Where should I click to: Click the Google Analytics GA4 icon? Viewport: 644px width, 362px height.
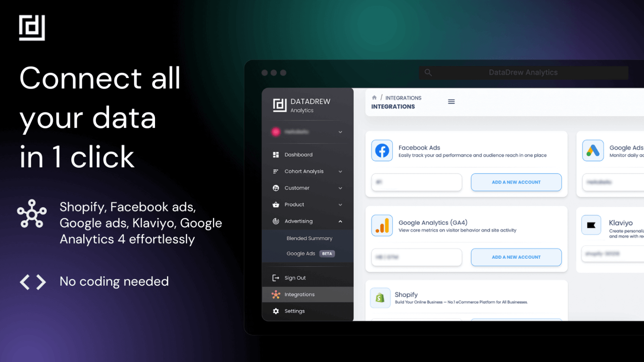point(382,226)
